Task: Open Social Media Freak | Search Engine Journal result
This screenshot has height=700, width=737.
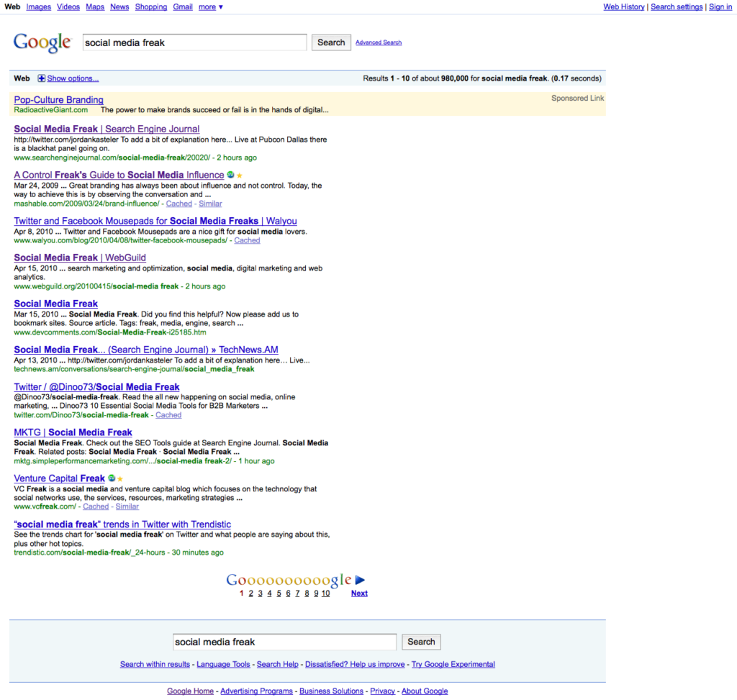Action: click(107, 129)
